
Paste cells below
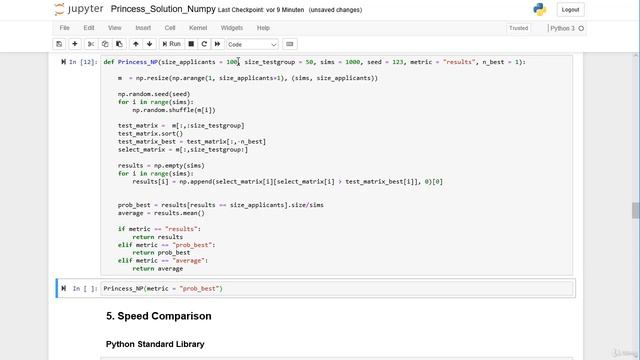click(x=119, y=44)
